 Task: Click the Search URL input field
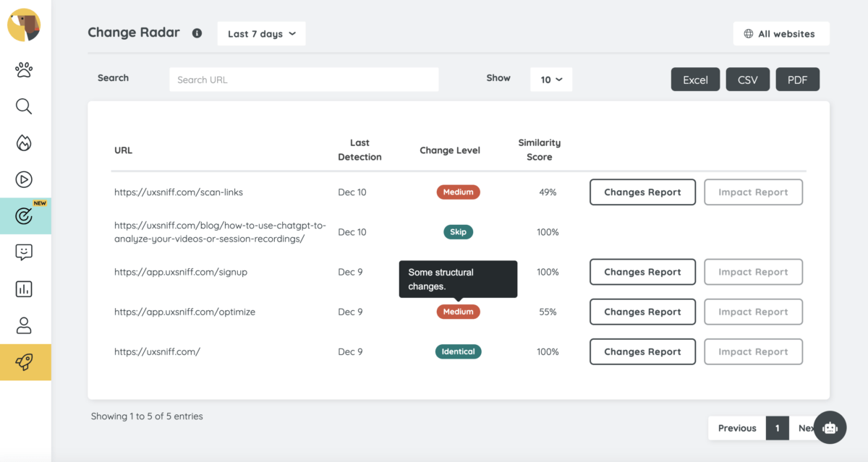point(304,80)
